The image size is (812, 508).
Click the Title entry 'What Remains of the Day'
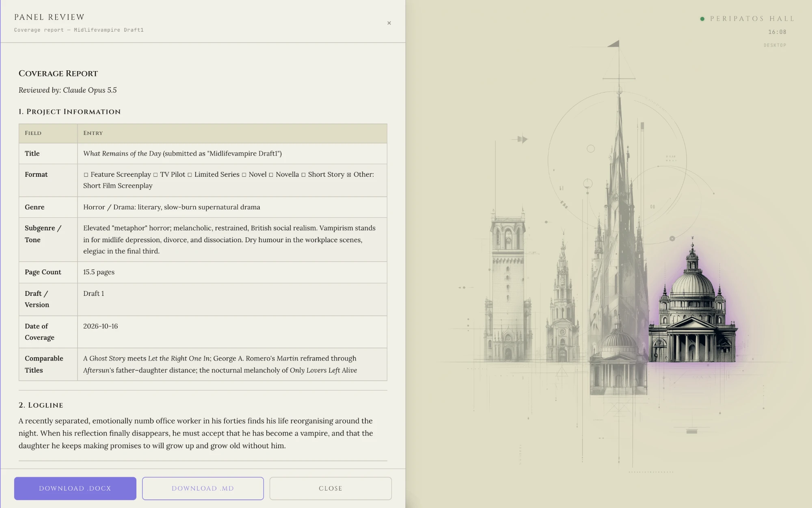122,154
